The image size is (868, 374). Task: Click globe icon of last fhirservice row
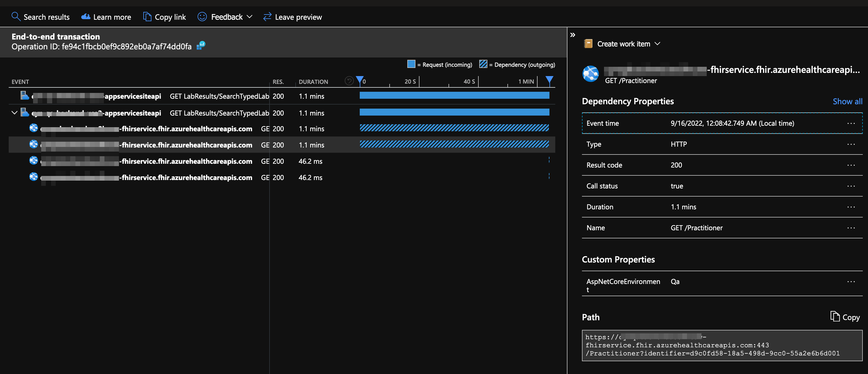(x=34, y=177)
